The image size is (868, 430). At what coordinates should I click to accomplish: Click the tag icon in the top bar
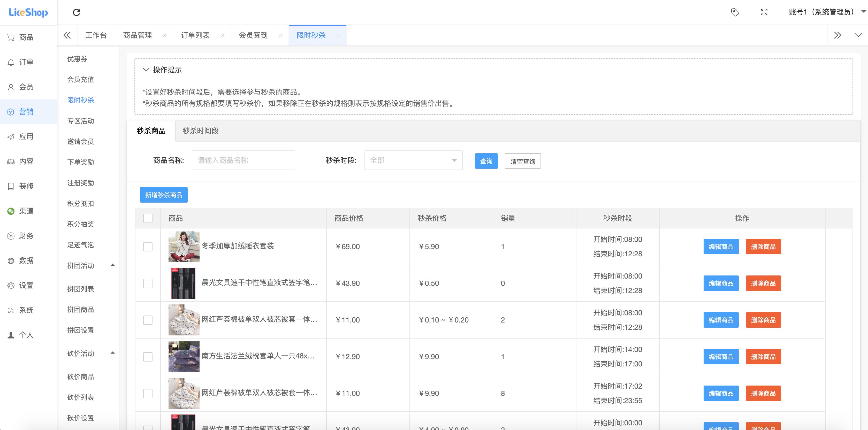pyautogui.click(x=735, y=12)
